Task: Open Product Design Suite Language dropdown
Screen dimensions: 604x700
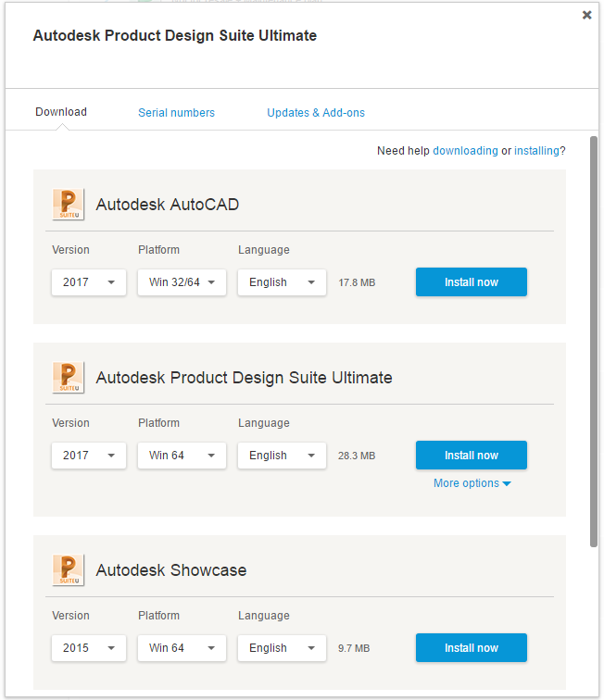Action: pyautogui.click(x=282, y=456)
